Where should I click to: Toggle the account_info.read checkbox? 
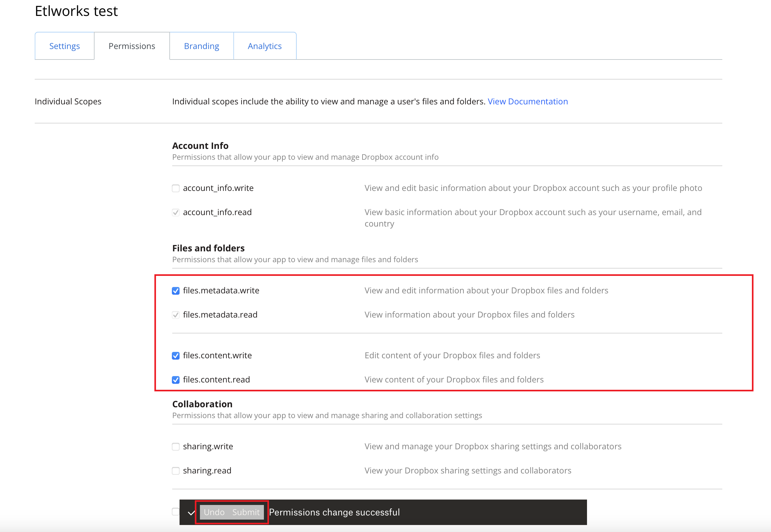176,213
